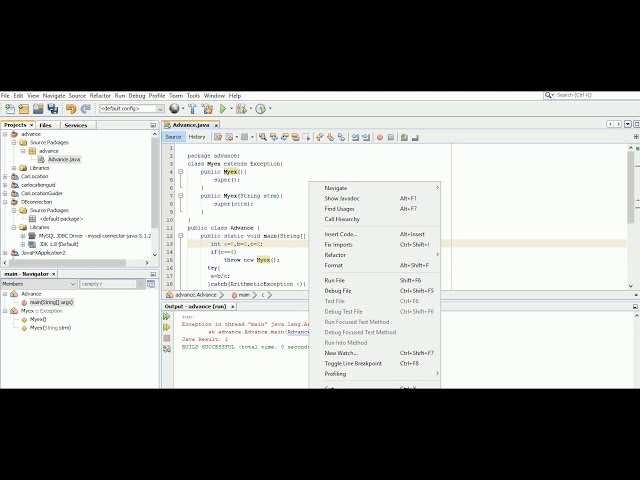Toggle Highlight Search icon in editor toolbar
Screen dimensions: 640x480
click(295, 137)
